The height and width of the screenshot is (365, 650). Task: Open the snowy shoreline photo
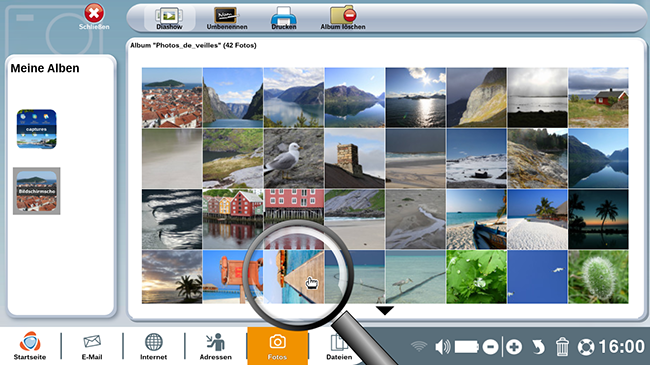[476, 158]
